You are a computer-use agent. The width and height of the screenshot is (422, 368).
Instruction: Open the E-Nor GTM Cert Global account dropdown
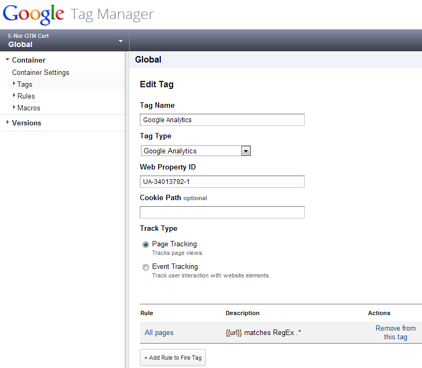(x=65, y=40)
